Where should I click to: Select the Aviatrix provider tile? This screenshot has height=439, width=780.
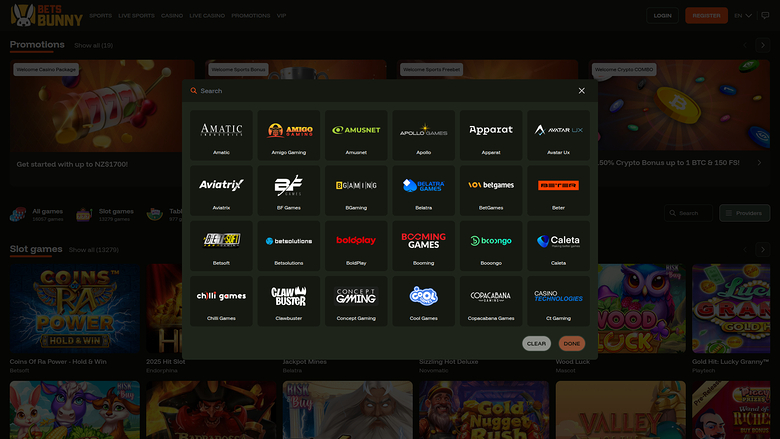221,190
